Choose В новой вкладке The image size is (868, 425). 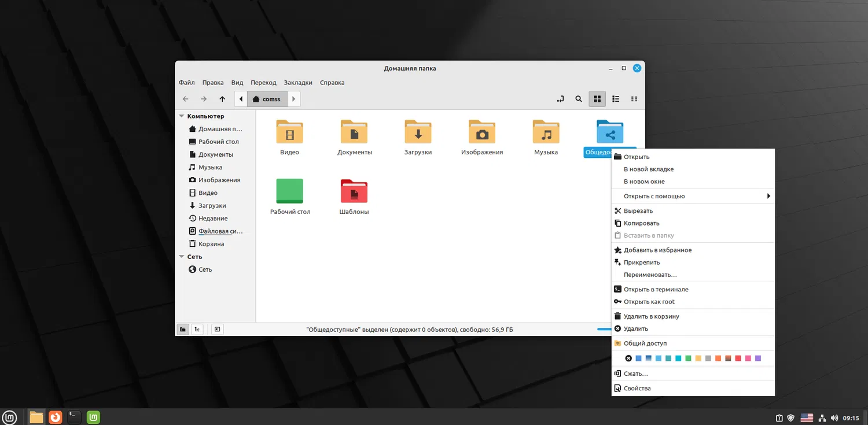[x=693, y=169]
